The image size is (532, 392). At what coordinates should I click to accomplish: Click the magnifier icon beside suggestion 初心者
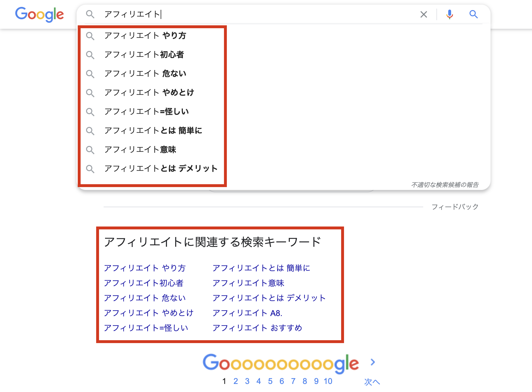(90, 55)
